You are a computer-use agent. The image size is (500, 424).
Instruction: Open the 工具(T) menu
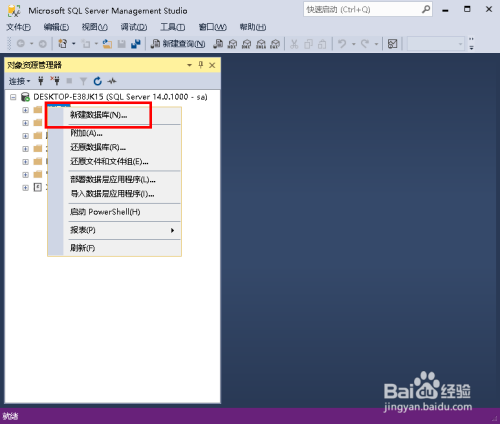173,27
